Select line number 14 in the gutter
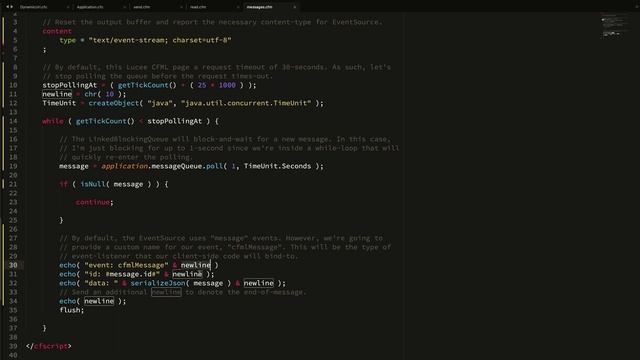The image size is (640, 360). pyautogui.click(x=13, y=121)
